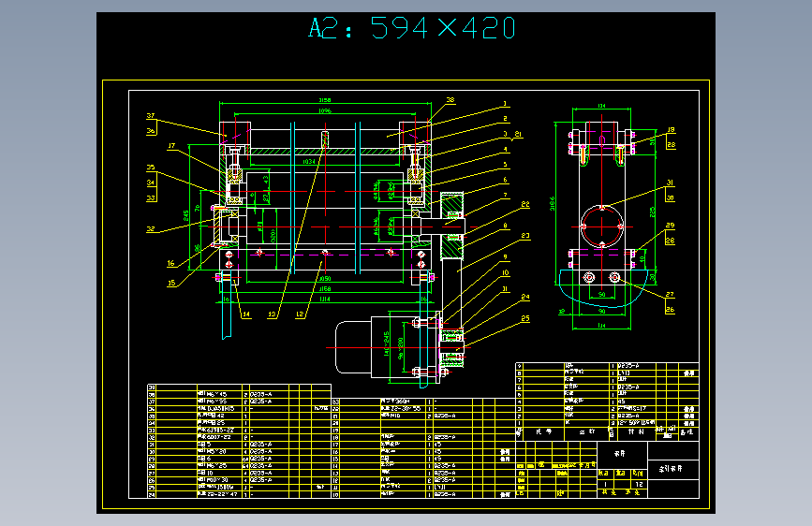The height and width of the screenshot is (526, 812).
Task: Pick part balloon 25 near the motor
Action: pyautogui.click(x=525, y=318)
